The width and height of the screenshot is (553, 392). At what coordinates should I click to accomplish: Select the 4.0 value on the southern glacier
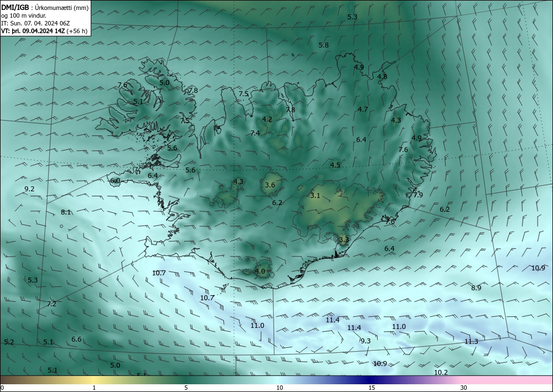click(x=260, y=271)
